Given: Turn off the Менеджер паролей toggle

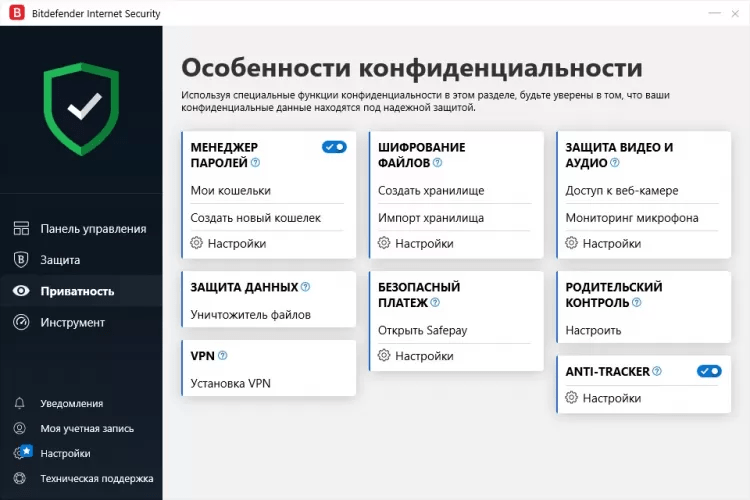Looking at the screenshot, I should point(334,147).
